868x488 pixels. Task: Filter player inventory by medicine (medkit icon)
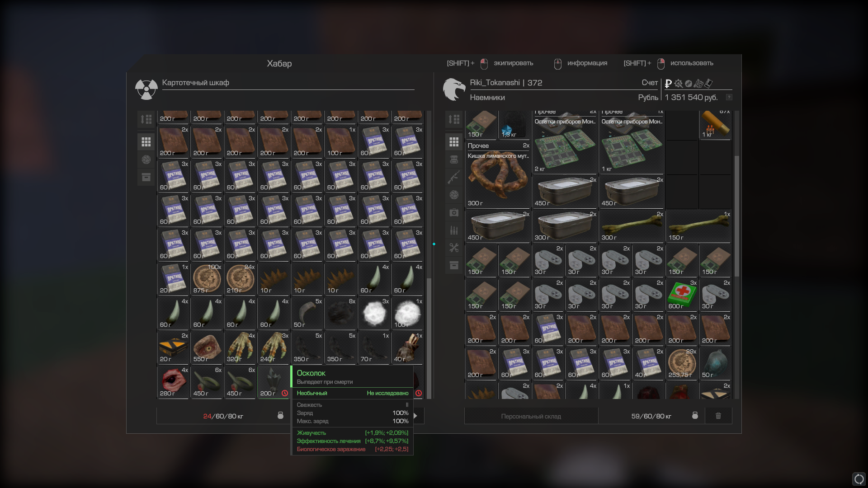point(454,212)
